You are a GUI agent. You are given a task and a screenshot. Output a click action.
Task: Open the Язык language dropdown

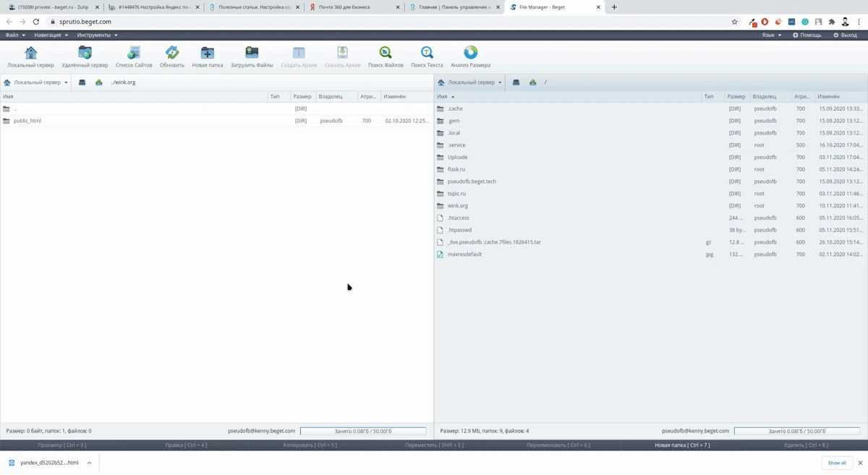[x=771, y=35]
